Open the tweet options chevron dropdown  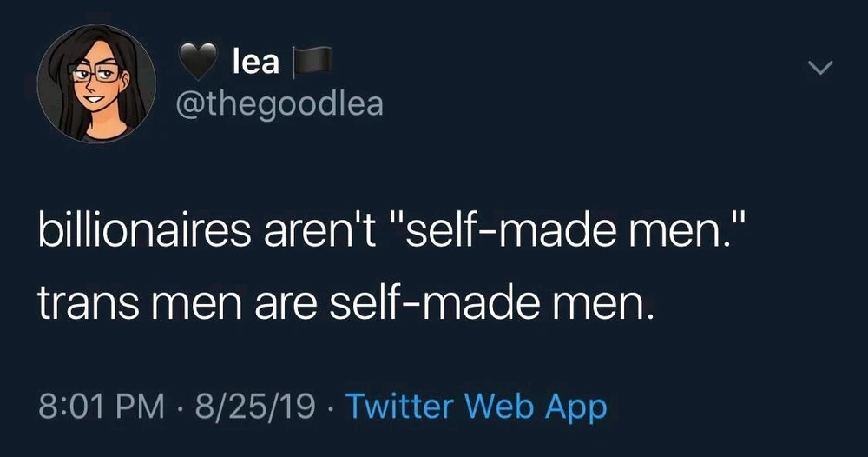tap(819, 68)
